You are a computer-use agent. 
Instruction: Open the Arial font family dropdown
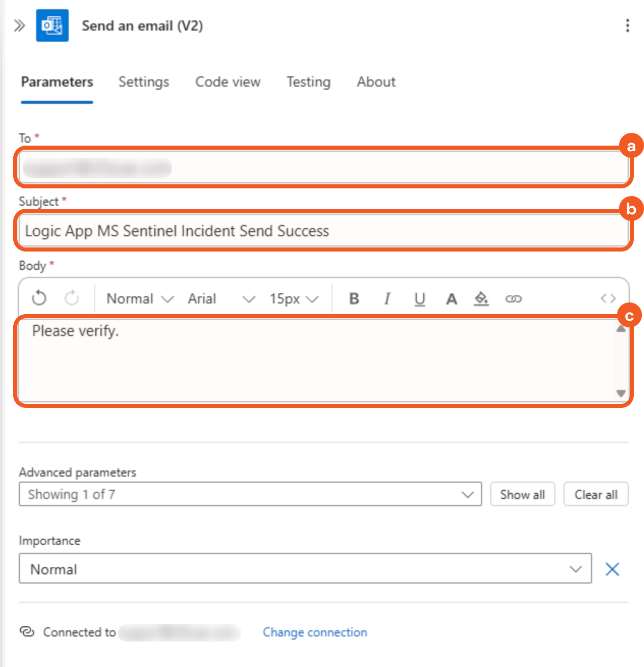pyautogui.click(x=221, y=299)
